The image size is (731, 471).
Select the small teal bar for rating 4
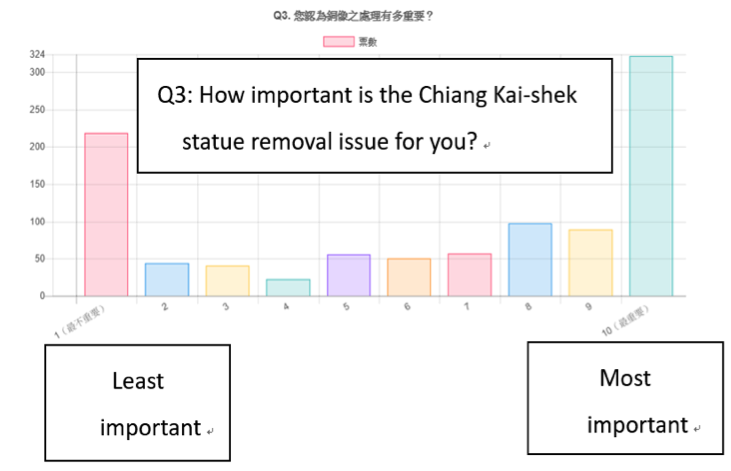click(x=288, y=288)
